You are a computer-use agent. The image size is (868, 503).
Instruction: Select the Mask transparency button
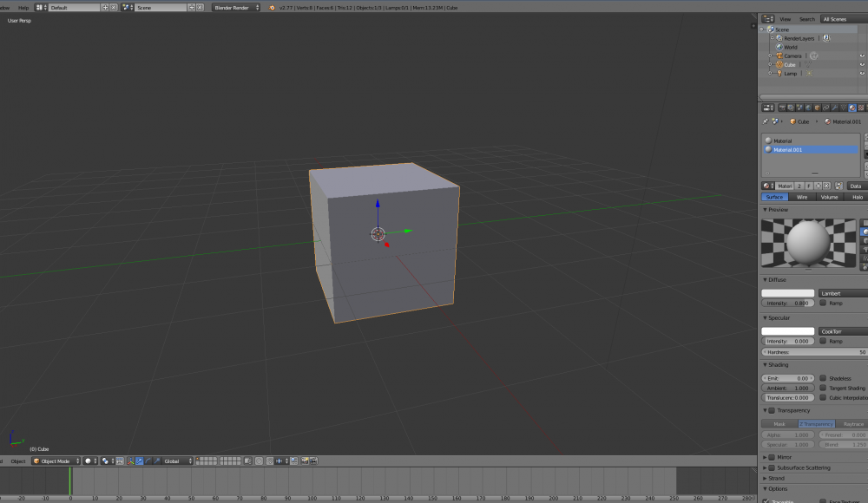(779, 424)
